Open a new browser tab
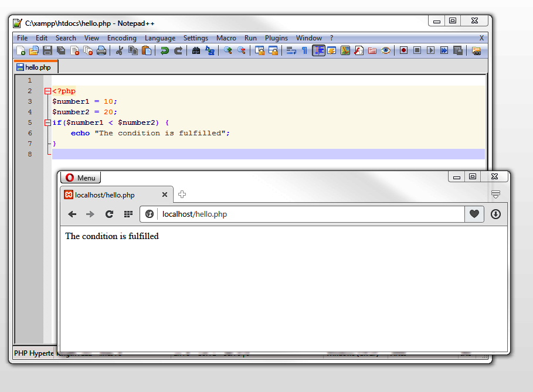The height and width of the screenshot is (392, 533). point(182,194)
